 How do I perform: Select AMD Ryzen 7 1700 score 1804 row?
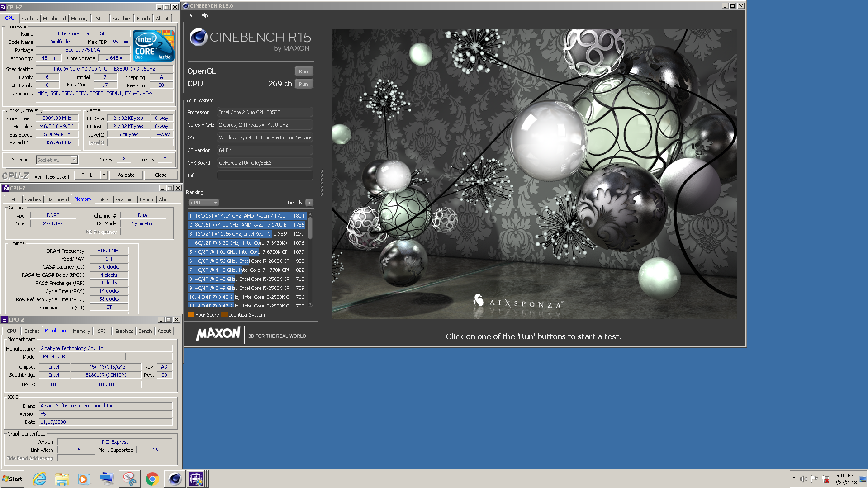pyautogui.click(x=247, y=216)
